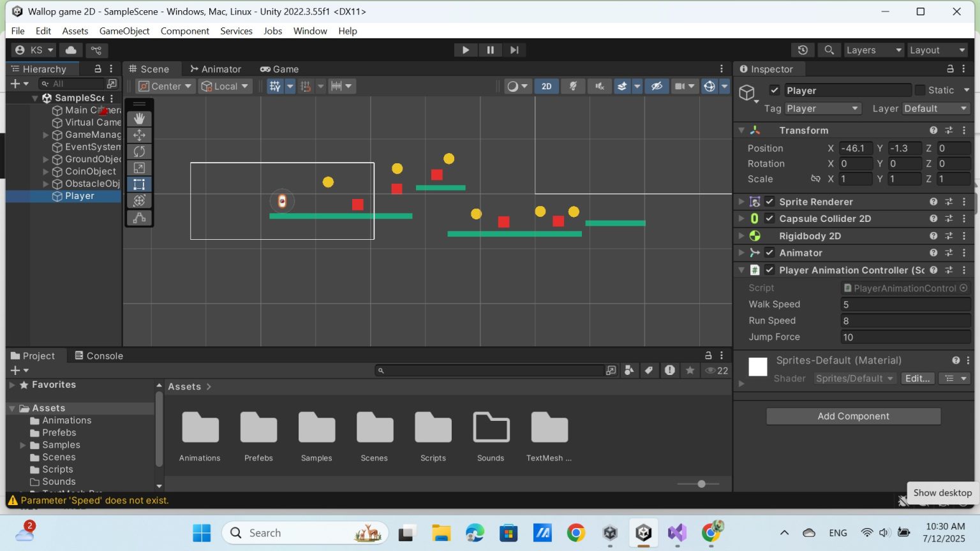Toggle 2D mode in the Scene view
980x551 pixels.
[546, 85]
